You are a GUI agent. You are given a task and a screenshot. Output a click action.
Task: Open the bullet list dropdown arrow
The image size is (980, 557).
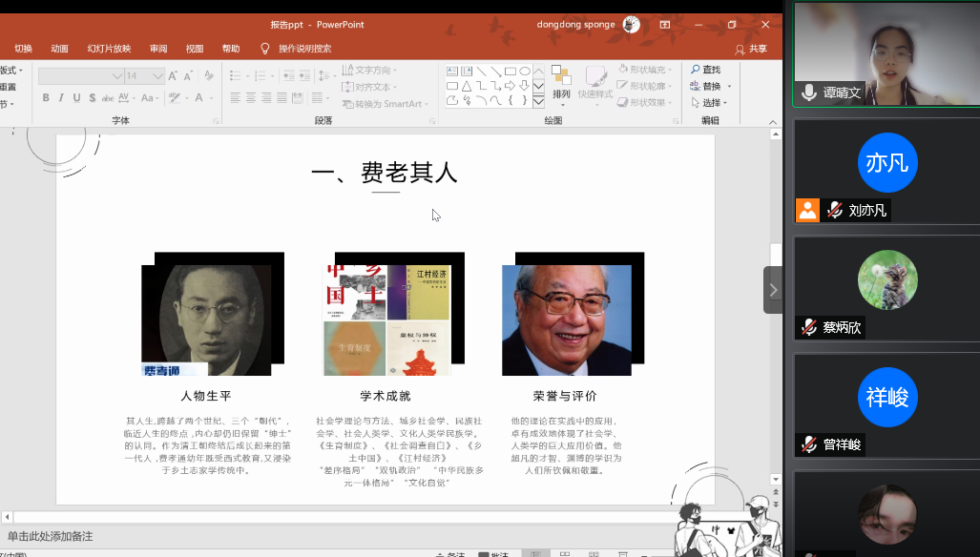[x=247, y=76]
